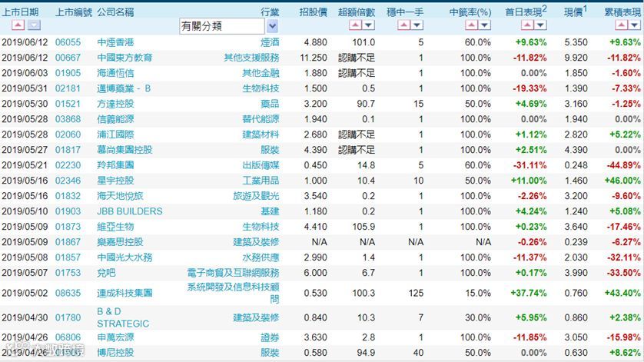Open 藥品 industry link
Viewport: 644px width, 362px height.
[x=270, y=104]
